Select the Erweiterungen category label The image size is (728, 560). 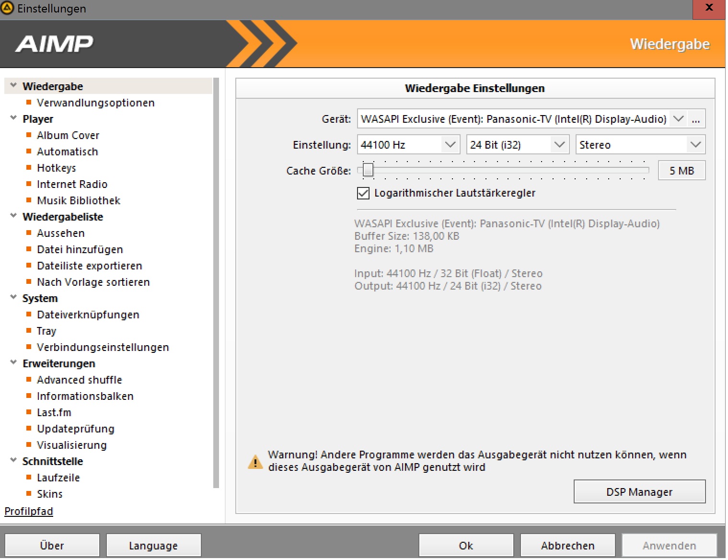[59, 364]
